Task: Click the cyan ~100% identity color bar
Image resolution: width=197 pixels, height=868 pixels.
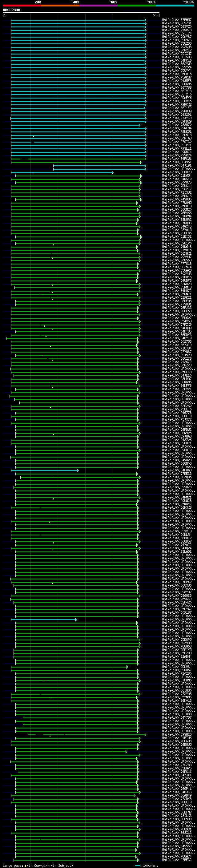Action: pos(175,6)
